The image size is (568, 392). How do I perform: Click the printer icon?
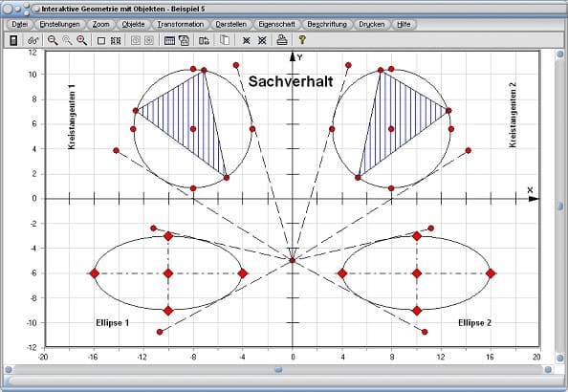tap(282, 40)
